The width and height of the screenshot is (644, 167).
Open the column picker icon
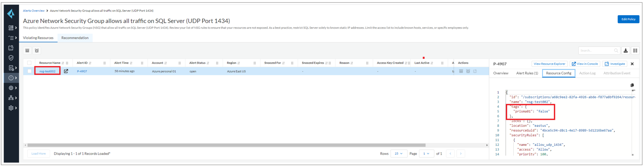coord(635,51)
